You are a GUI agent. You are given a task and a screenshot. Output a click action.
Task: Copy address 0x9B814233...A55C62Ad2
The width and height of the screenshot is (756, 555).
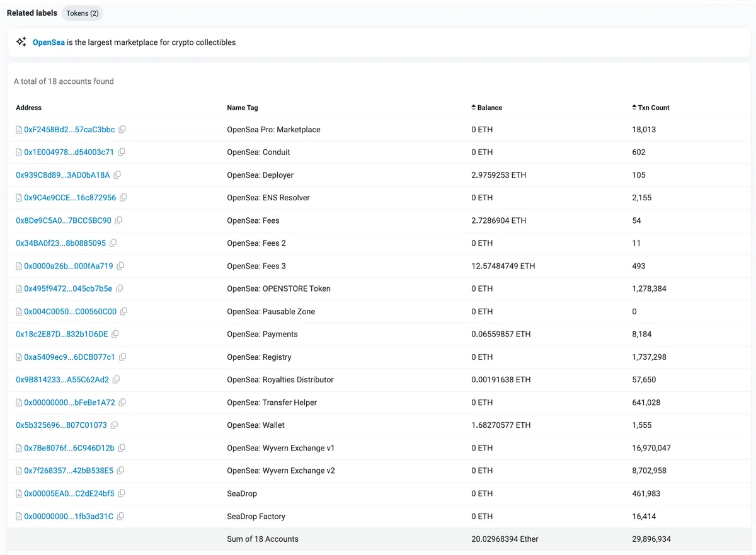tap(117, 380)
